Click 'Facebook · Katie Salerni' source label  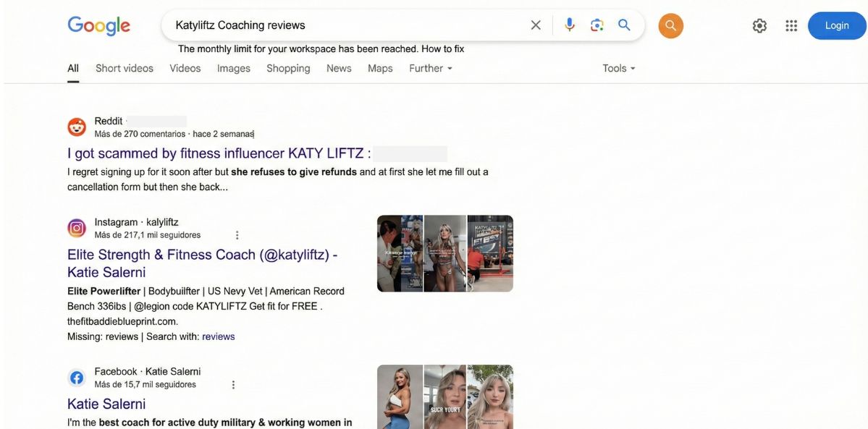[x=148, y=371]
